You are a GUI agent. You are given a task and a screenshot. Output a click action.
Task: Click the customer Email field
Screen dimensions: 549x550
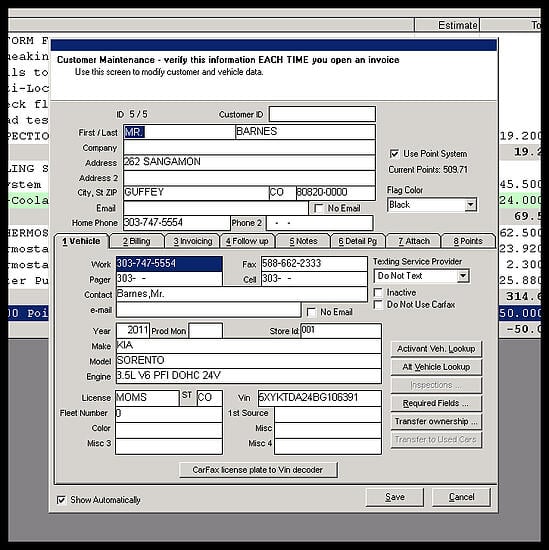coord(216,208)
